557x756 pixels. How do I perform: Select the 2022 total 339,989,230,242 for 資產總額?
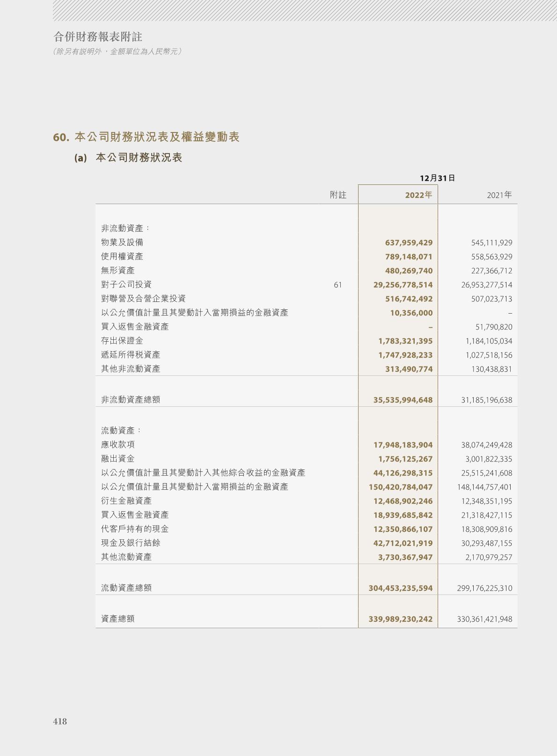click(x=401, y=619)
